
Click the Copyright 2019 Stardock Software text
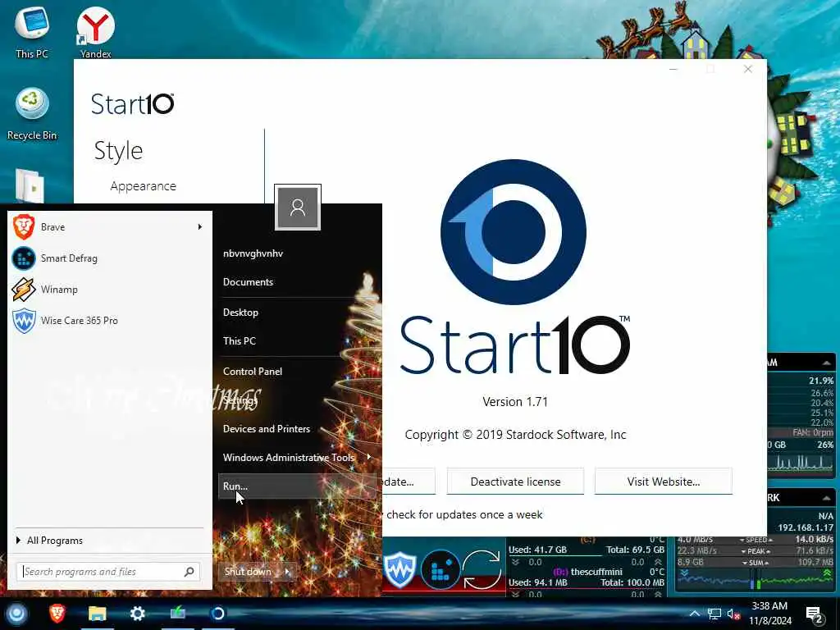(515, 435)
